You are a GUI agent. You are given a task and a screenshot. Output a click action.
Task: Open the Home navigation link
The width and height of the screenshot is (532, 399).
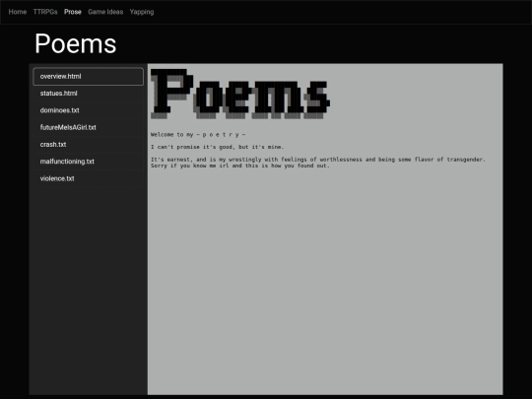18,12
